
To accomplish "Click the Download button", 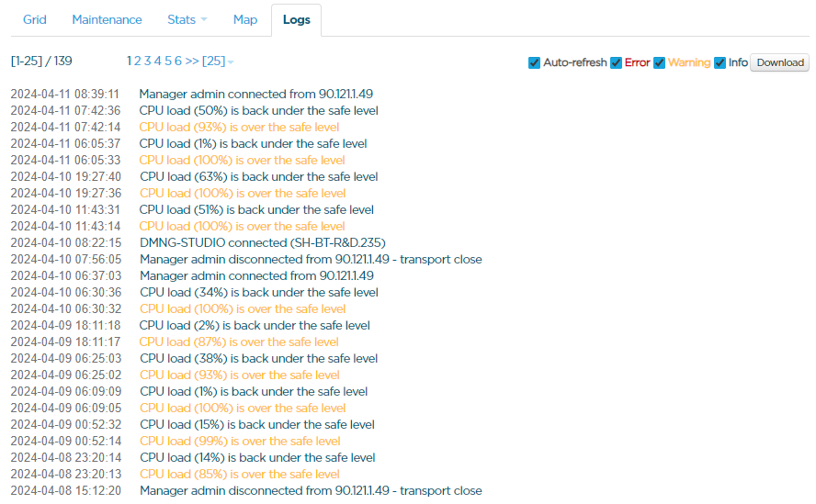I will [779, 63].
